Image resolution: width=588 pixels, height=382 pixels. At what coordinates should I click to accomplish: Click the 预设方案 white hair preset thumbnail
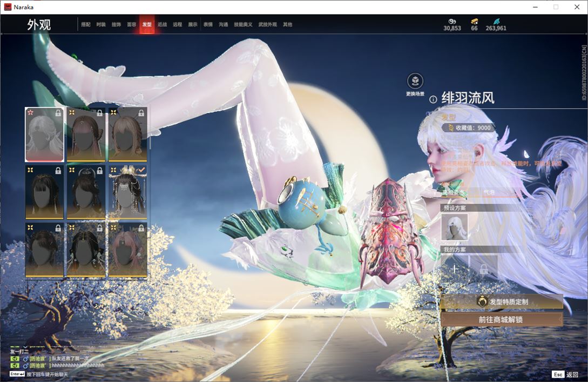tap(454, 227)
